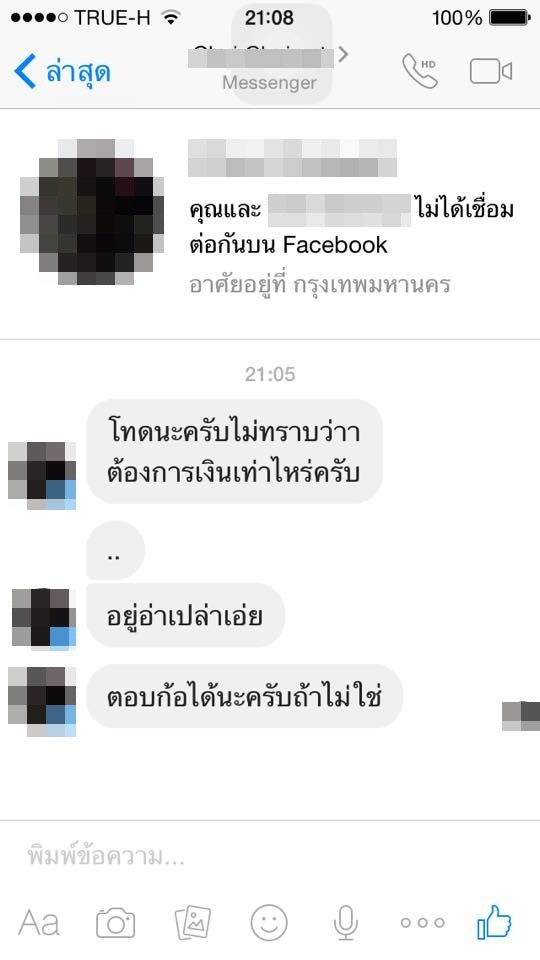Tap the blurred contact name header
Viewport: 540px width, 960px height.
click(260, 56)
